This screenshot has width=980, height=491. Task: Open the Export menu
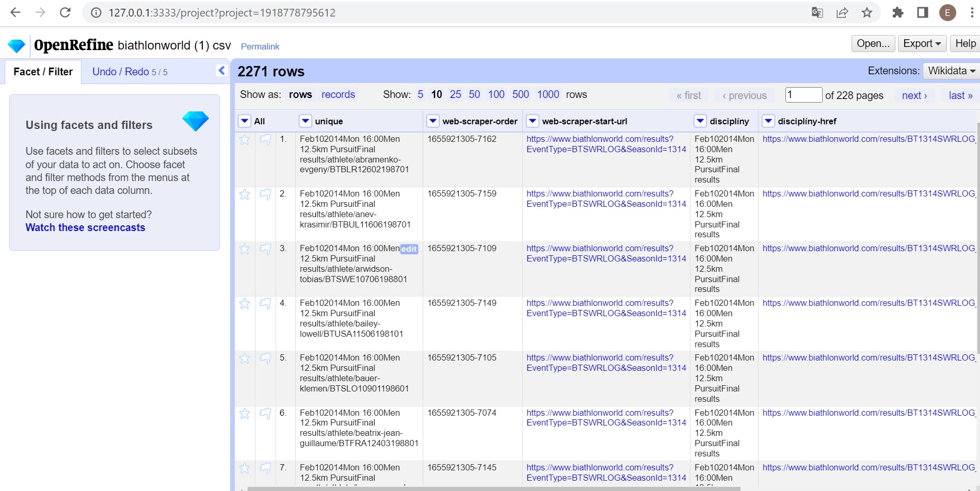(922, 44)
